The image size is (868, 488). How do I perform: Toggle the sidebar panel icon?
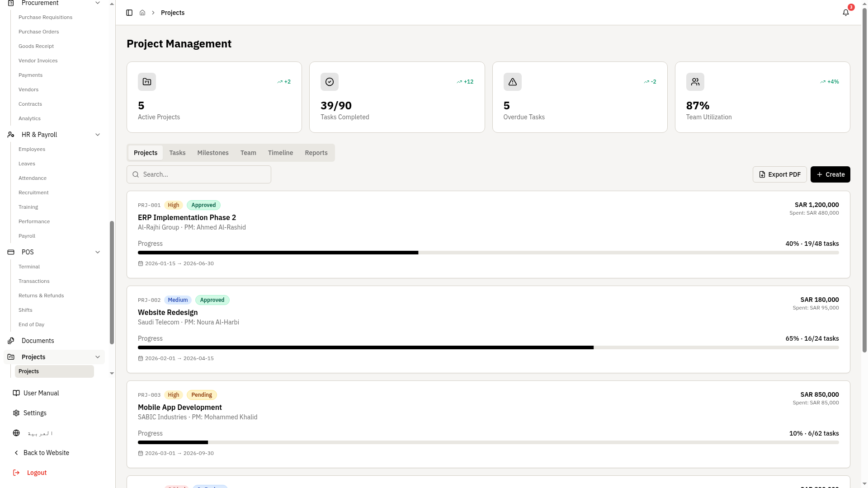pyautogui.click(x=129, y=13)
